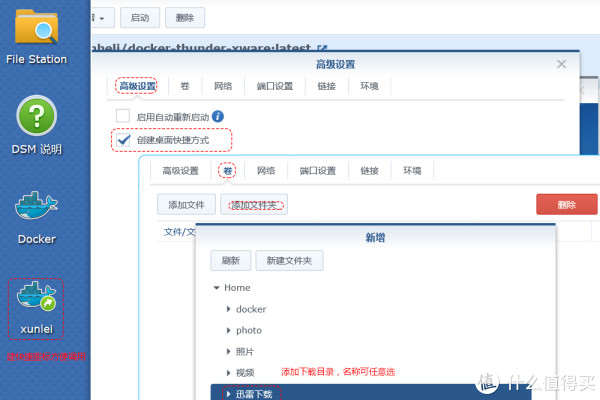Click the 刷新 button in 新增 dialog
Image resolution: width=600 pixels, height=400 pixels.
pos(231,261)
